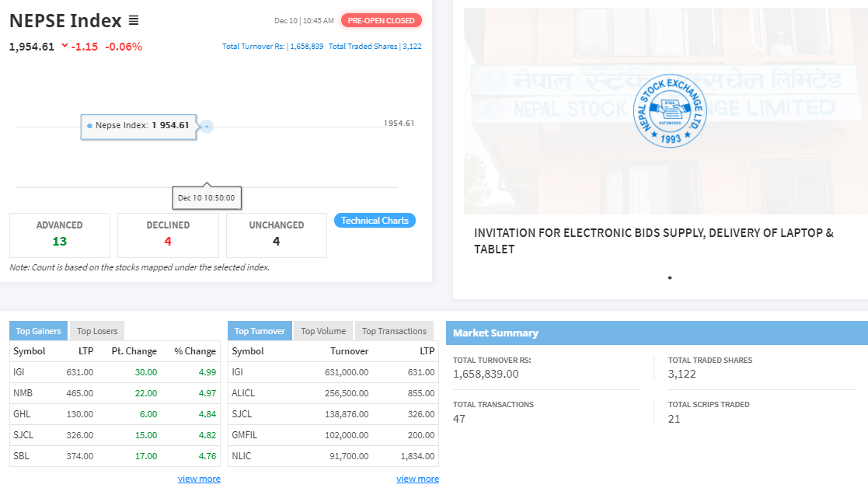Select the ADVANCED 13 count box

click(60, 235)
